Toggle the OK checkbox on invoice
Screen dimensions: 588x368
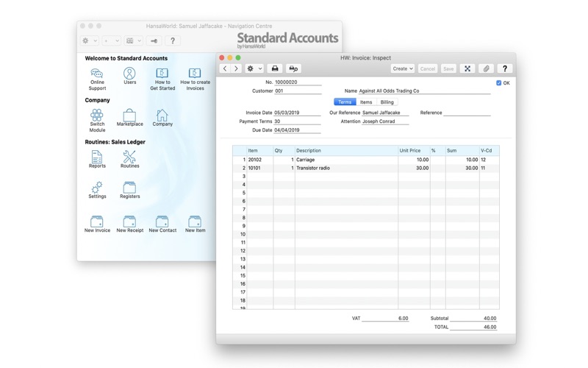pyautogui.click(x=499, y=83)
